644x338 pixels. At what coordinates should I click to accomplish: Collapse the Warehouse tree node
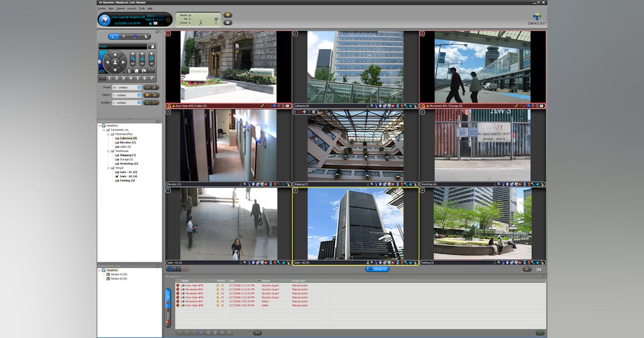[108, 151]
